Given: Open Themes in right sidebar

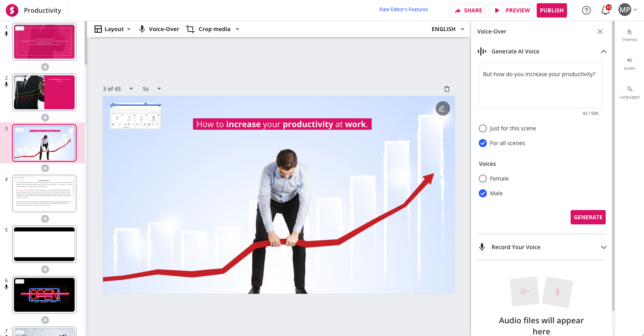Looking at the screenshot, I should coord(630,35).
